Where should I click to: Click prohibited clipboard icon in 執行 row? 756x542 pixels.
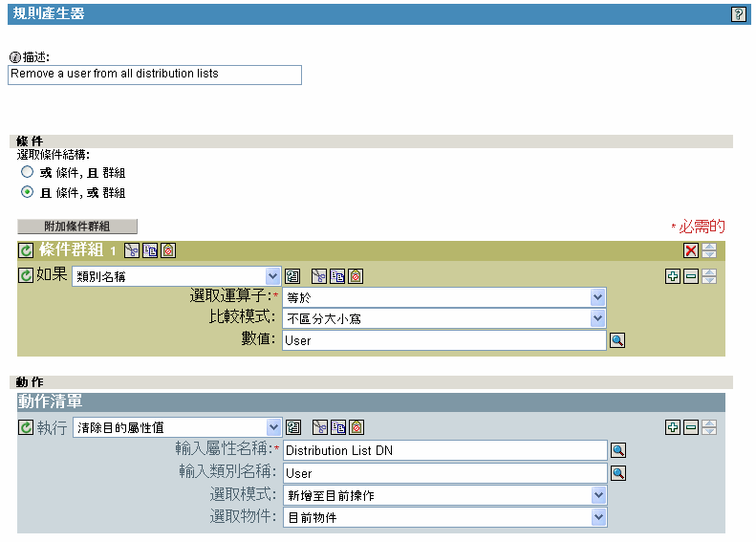356,427
